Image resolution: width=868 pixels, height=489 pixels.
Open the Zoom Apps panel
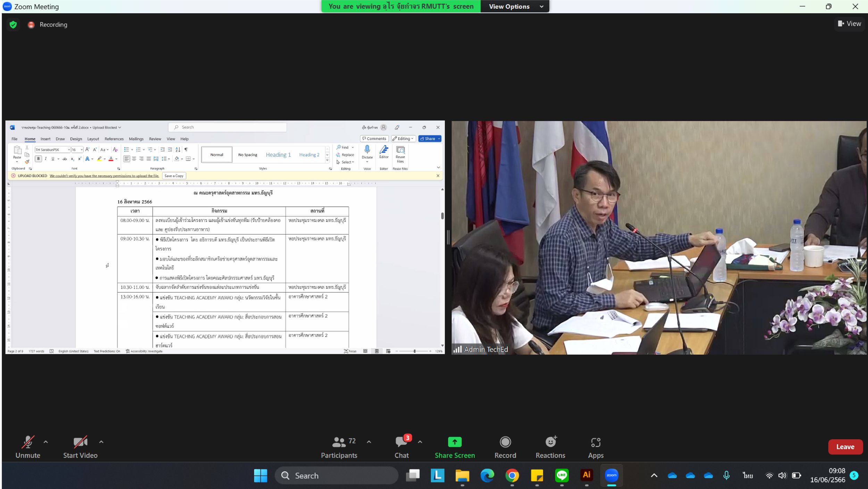[595, 447]
